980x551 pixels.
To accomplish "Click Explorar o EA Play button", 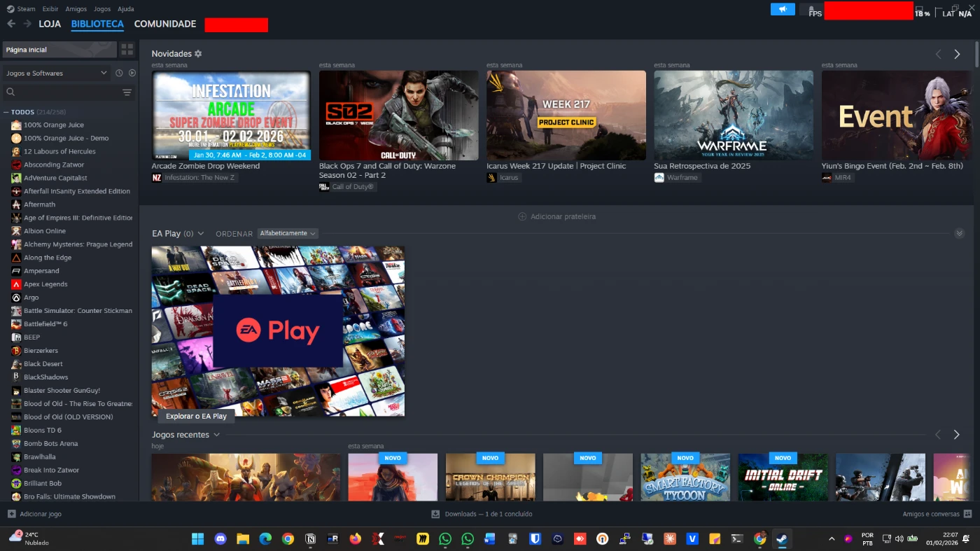I will click(x=196, y=416).
